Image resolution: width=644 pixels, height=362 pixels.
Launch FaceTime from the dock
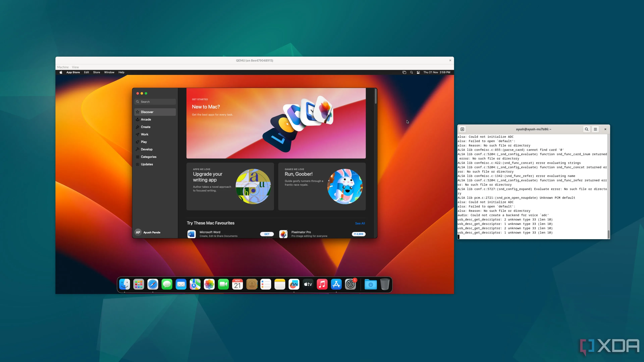223,284
